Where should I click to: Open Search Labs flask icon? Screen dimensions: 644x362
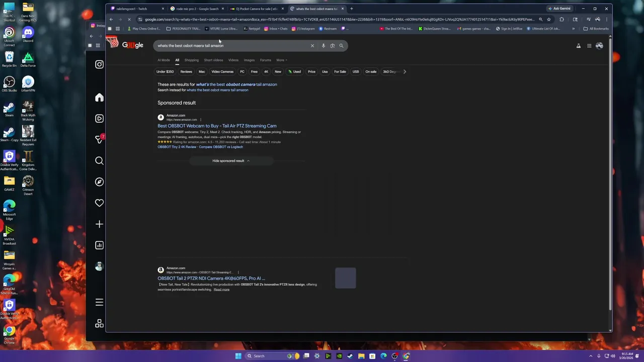tap(579, 46)
